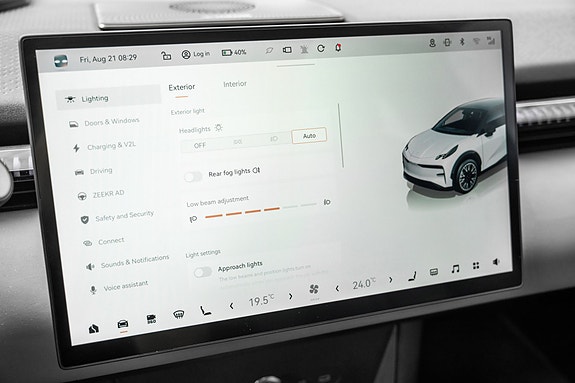The height and width of the screenshot is (383, 575).
Task: Tap the cellular signal icon in the status bar
Action: (x=491, y=40)
